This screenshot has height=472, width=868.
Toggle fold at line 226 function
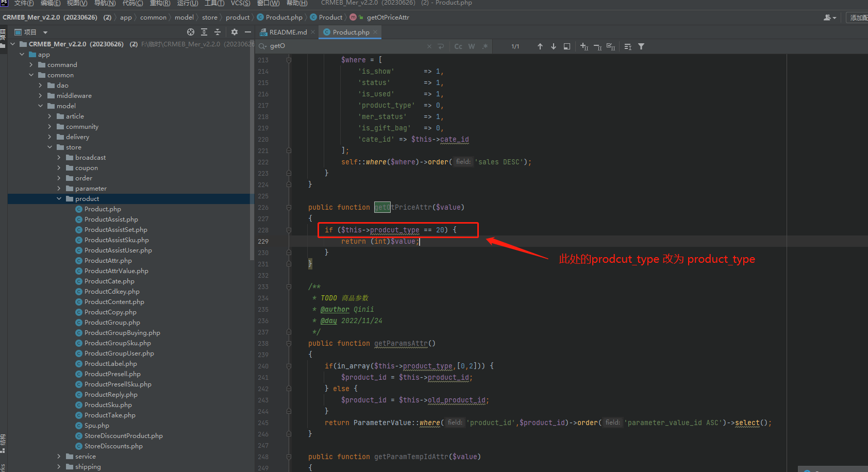point(289,208)
